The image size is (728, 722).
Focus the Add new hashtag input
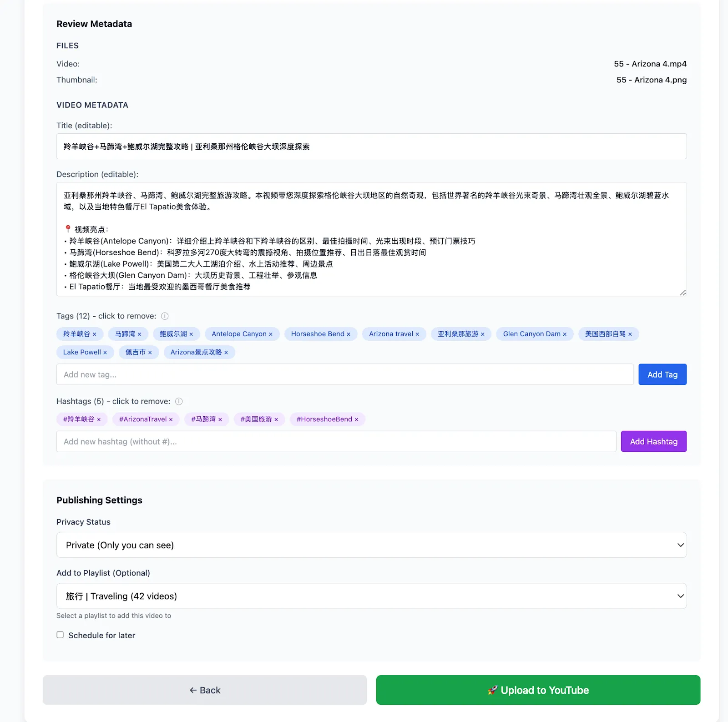pyautogui.click(x=336, y=441)
